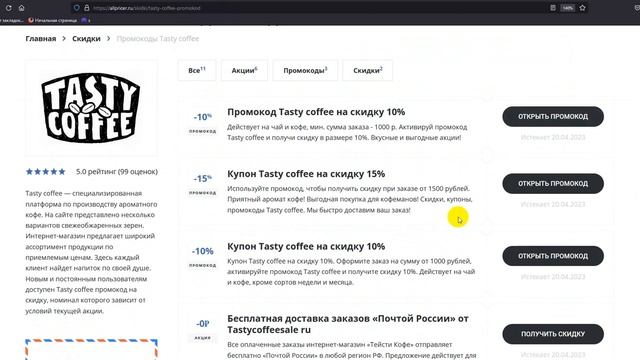640x360 pixels.
Task: Click the Tasty Coffee logo image
Action: pos(91,108)
